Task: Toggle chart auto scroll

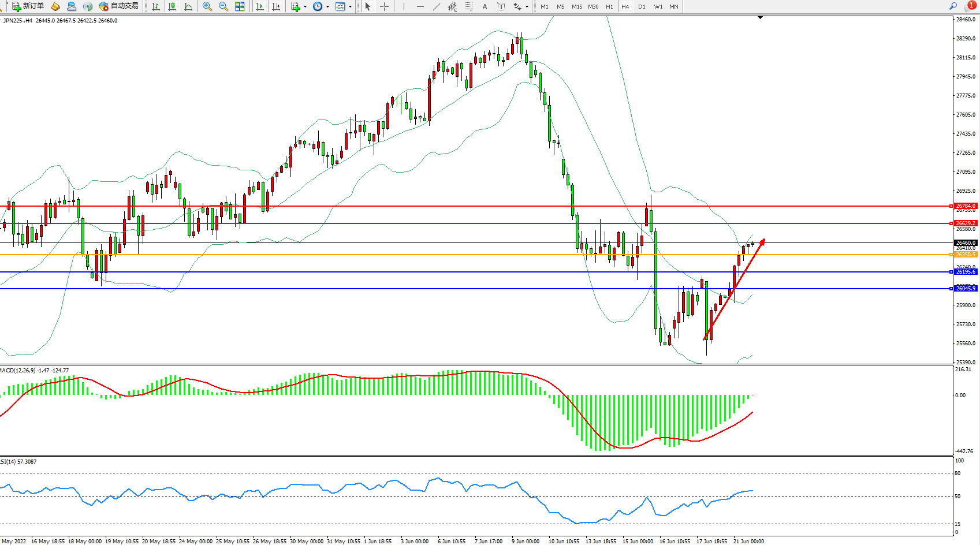Action: click(x=260, y=6)
